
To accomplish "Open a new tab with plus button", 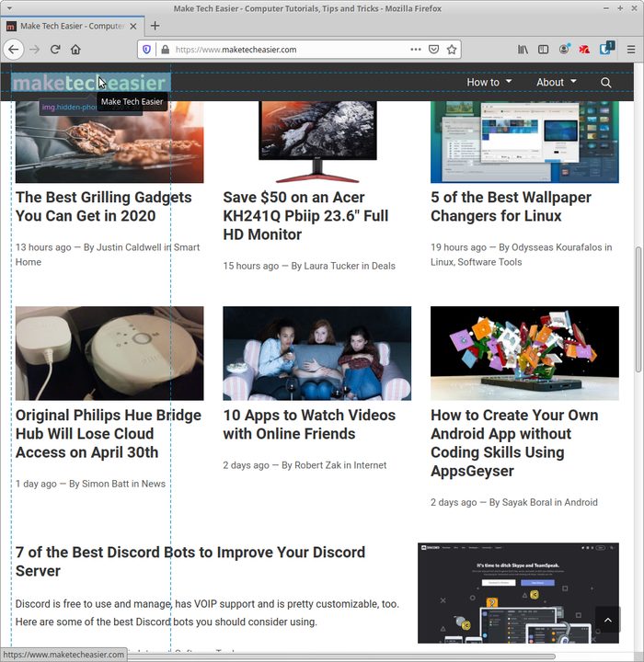I will (155, 26).
